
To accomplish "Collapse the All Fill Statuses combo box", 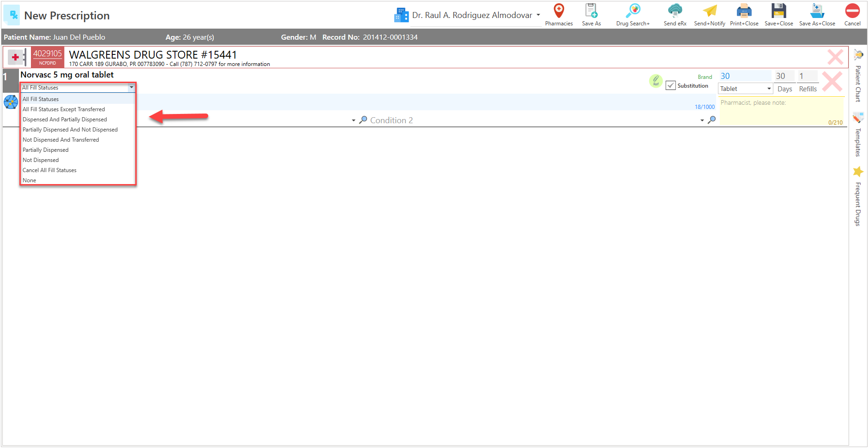I will 132,87.
